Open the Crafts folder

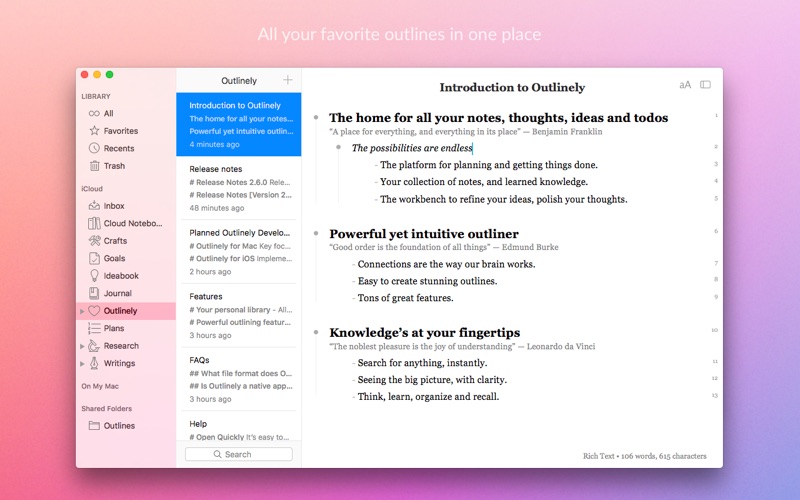click(x=126, y=240)
